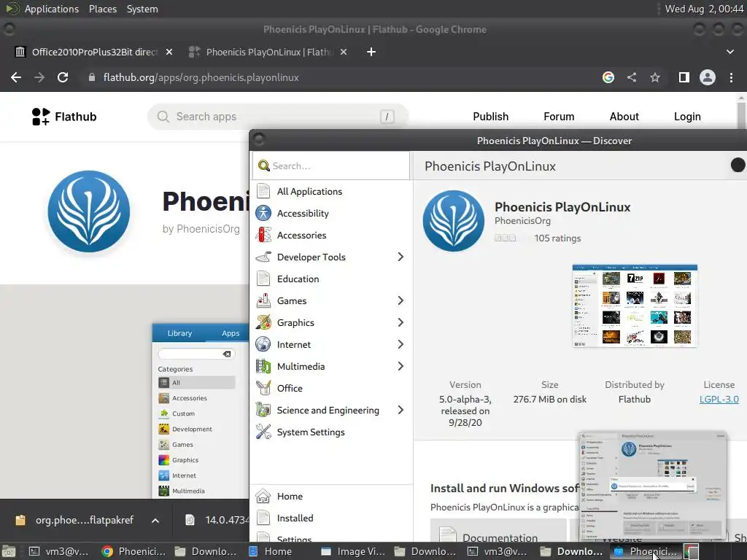
Task: Close the Phoenicis Flathub Chrome tab
Action: coord(344,52)
